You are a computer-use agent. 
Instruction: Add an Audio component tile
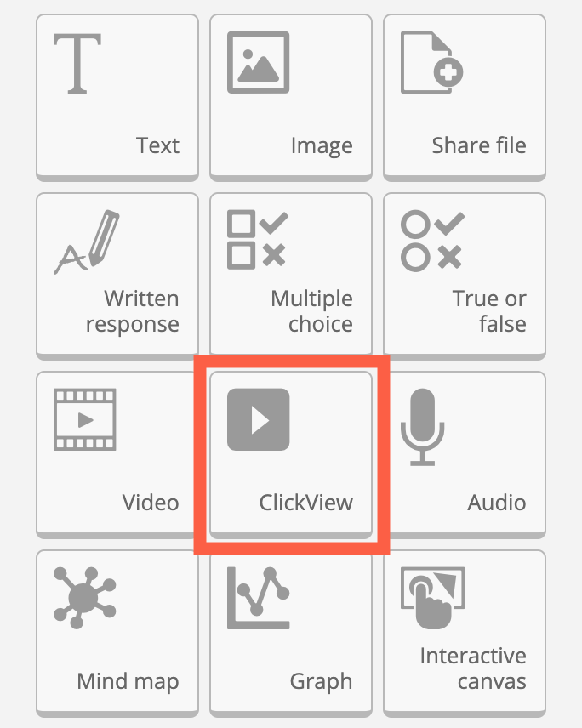pos(465,455)
